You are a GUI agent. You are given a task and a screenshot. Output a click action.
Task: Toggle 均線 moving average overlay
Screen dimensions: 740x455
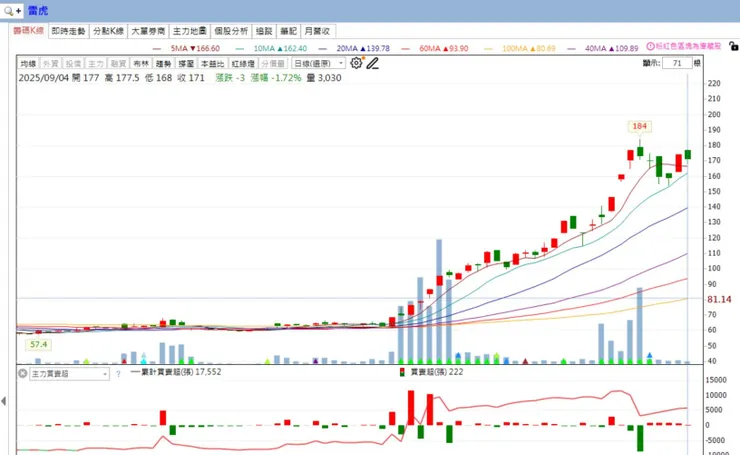[x=28, y=63]
